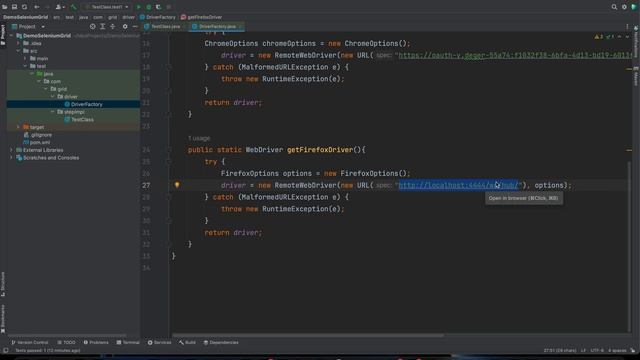Screen dimensions: 640x360
Task: Open IDE settings gear at top right
Action: (x=624, y=7)
